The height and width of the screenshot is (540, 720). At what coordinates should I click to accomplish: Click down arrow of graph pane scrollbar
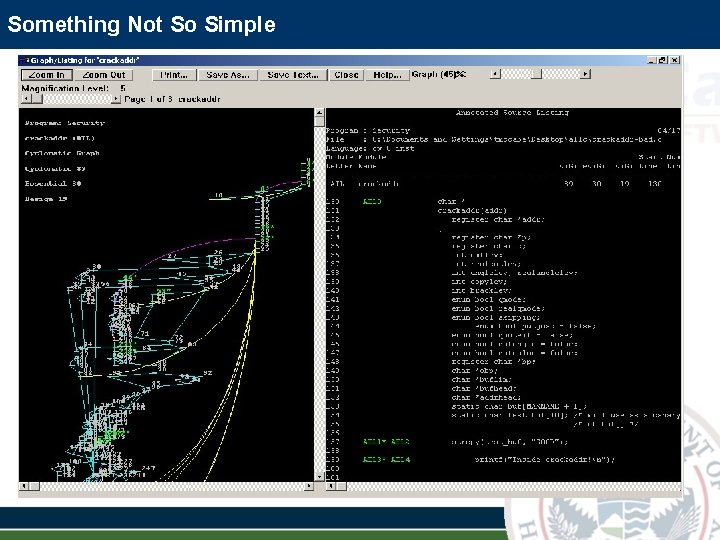pyautogui.click(x=320, y=477)
